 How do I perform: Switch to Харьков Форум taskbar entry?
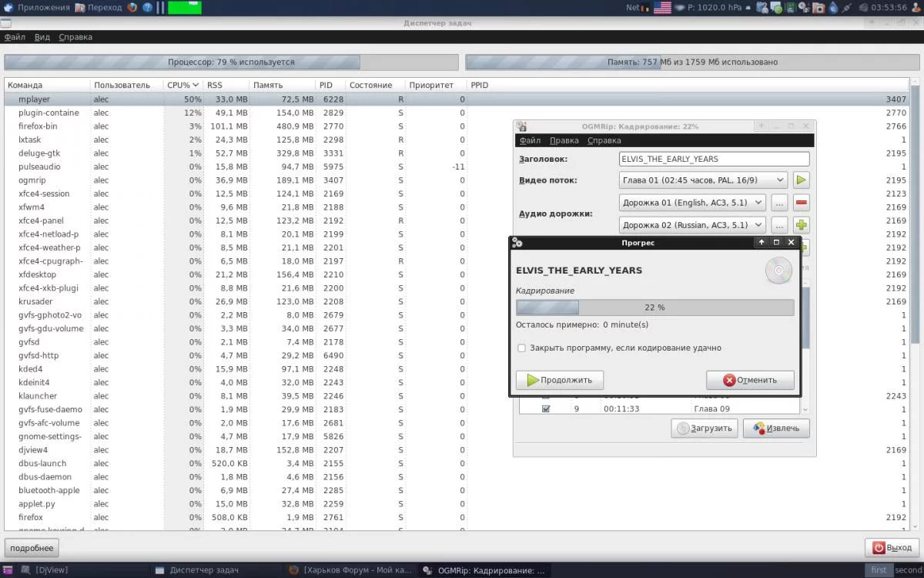(351, 570)
